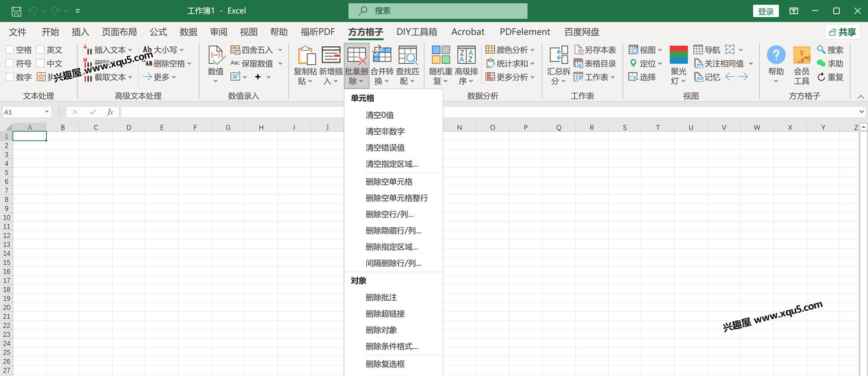Expand the 统计求和 dropdown
Image resolution: width=868 pixels, height=376 pixels.
point(532,64)
